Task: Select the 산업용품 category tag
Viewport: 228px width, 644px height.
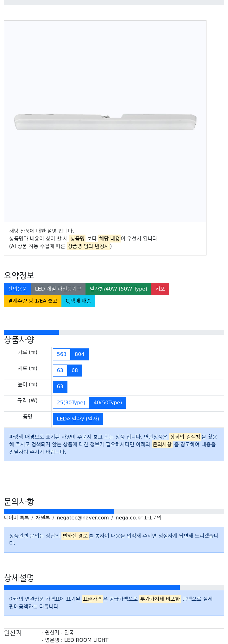Action: point(17,289)
